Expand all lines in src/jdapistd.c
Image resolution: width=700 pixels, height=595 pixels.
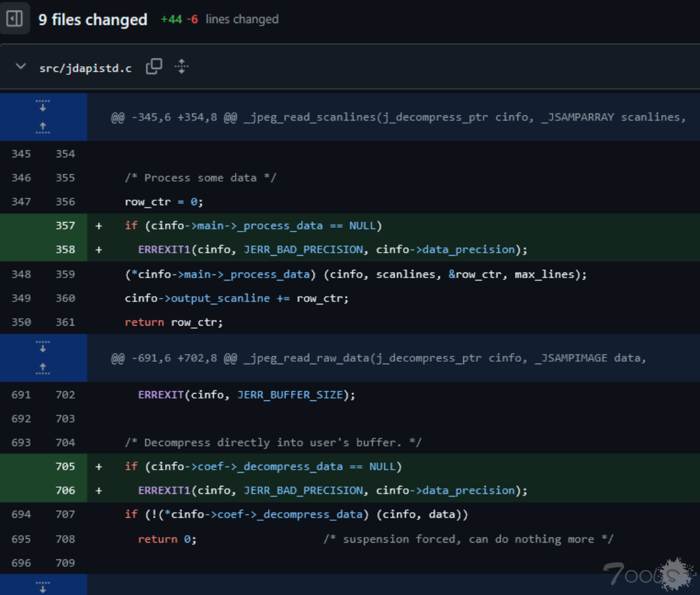coord(181,67)
